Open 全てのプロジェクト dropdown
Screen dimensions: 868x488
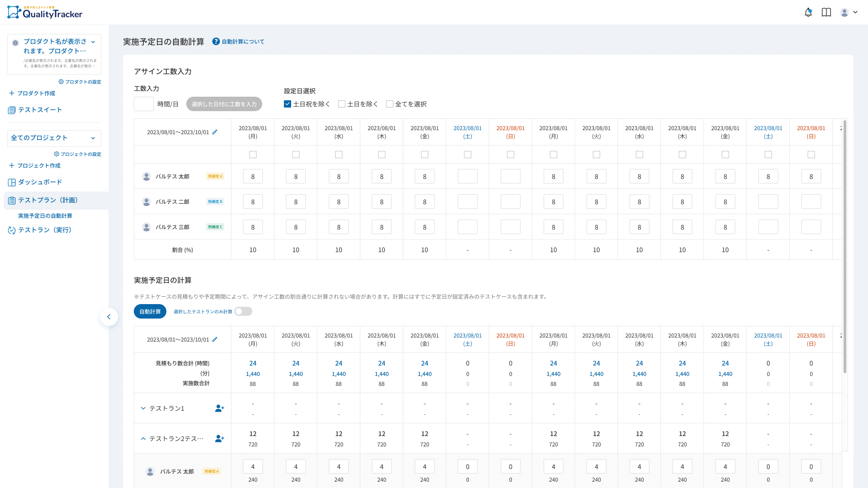click(x=54, y=138)
